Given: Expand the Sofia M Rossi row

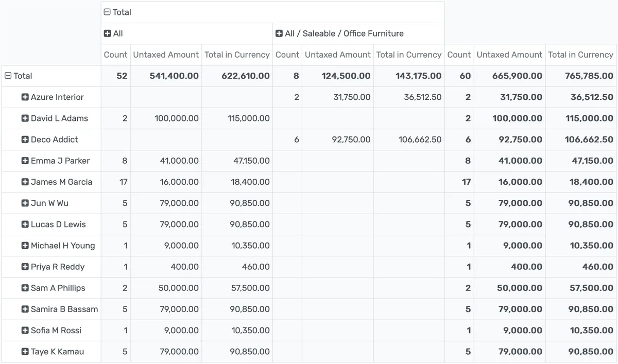Looking at the screenshot, I should (x=24, y=330).
